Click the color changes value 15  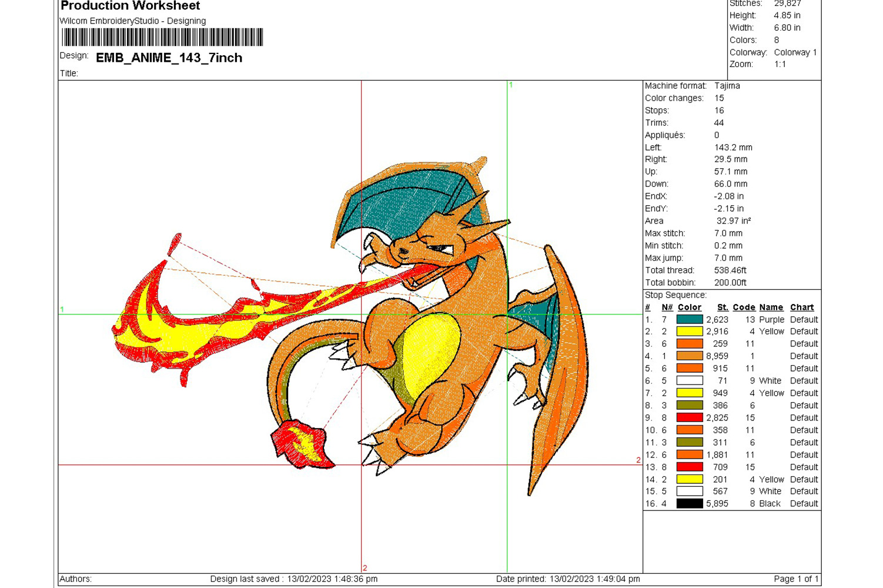[719, 98]
